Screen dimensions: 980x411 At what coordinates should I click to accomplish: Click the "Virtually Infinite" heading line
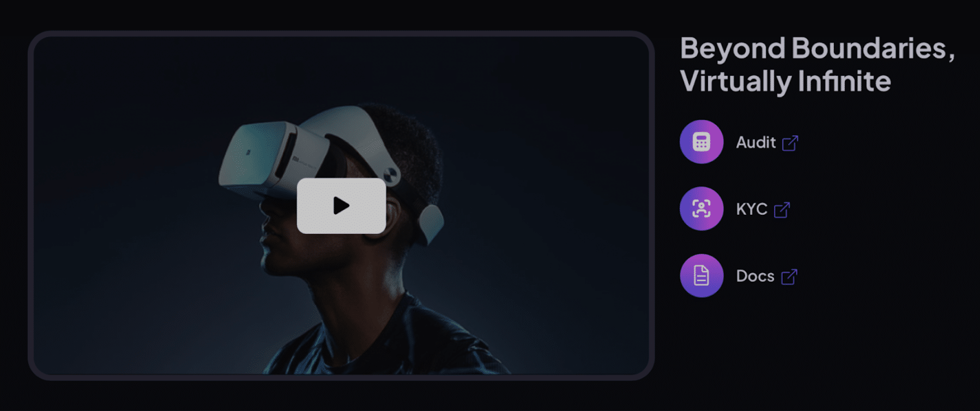click(785, 82)
